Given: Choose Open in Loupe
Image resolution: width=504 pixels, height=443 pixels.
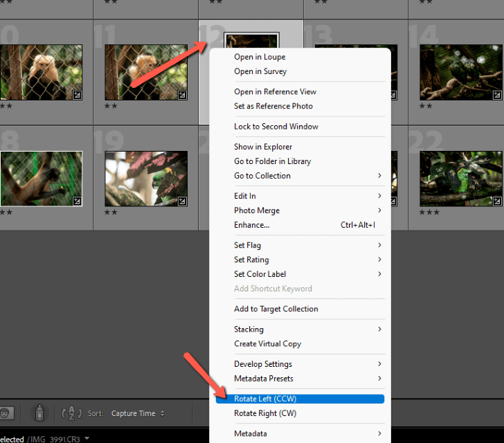Looking at the screenshot, I should pyautogui.click(x=300, y=57).
